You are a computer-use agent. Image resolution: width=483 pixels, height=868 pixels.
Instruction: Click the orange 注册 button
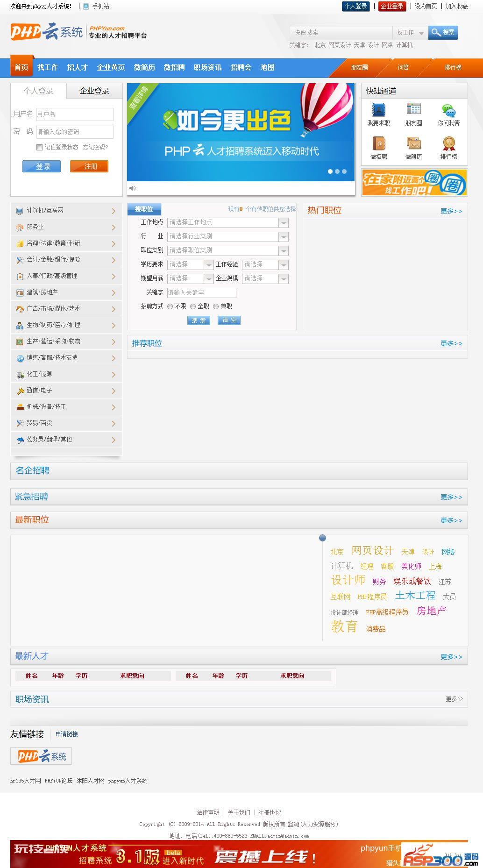point(89,166)
